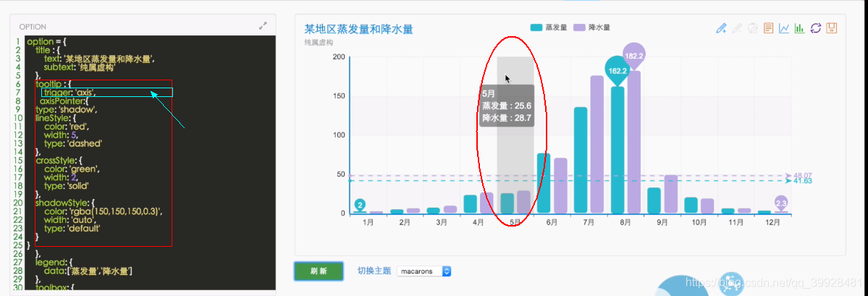Enable the mark line drawing pencil tool
The height and width of the screenshot is (296, 868).
click(721, 28)
